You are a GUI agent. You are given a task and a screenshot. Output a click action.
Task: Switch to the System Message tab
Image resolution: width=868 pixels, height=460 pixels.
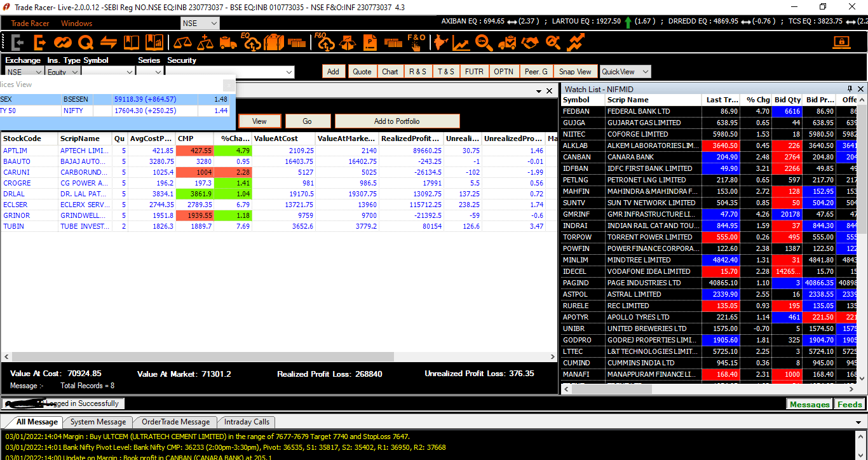[x=98, y=422]
